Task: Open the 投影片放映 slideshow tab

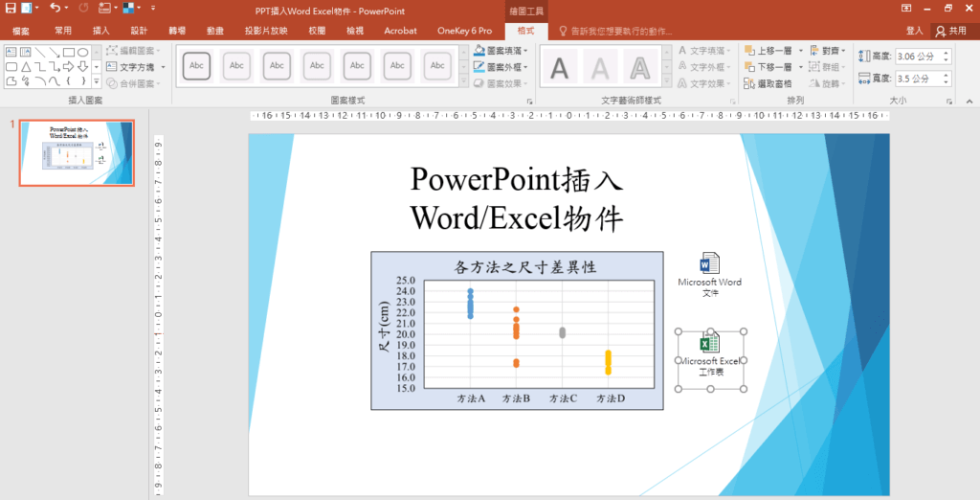Action: [266, 31]
